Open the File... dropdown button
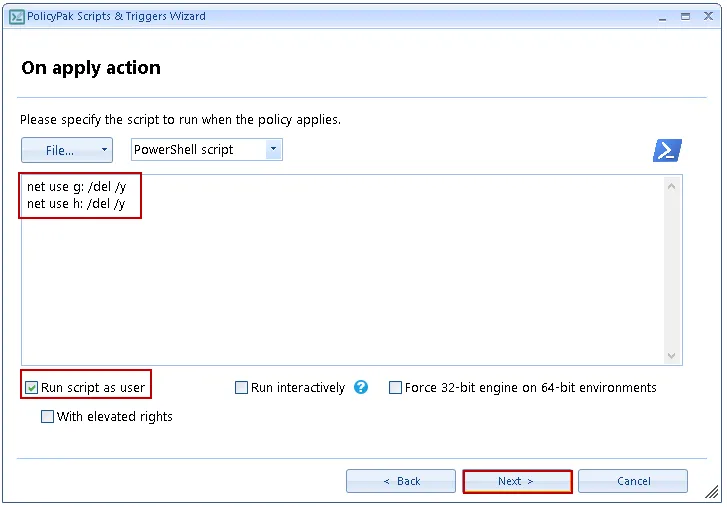This screenshot has height=507, width=727. (x=66, y=150)
